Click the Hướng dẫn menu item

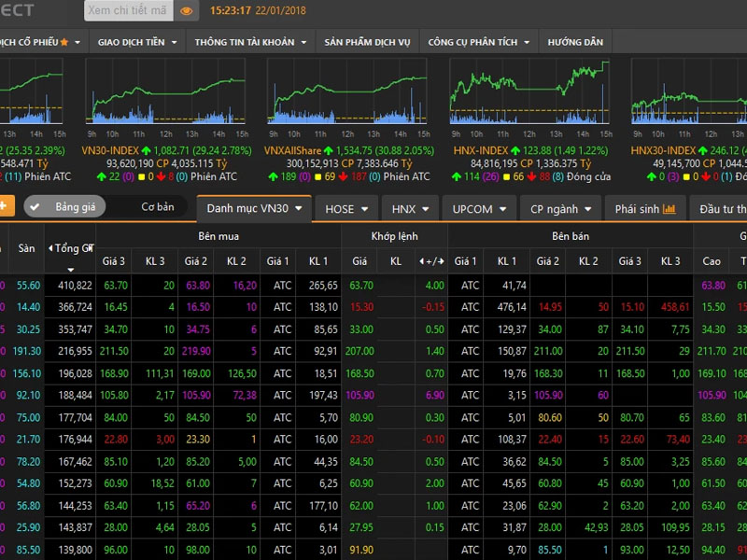(x=575, y=42)
